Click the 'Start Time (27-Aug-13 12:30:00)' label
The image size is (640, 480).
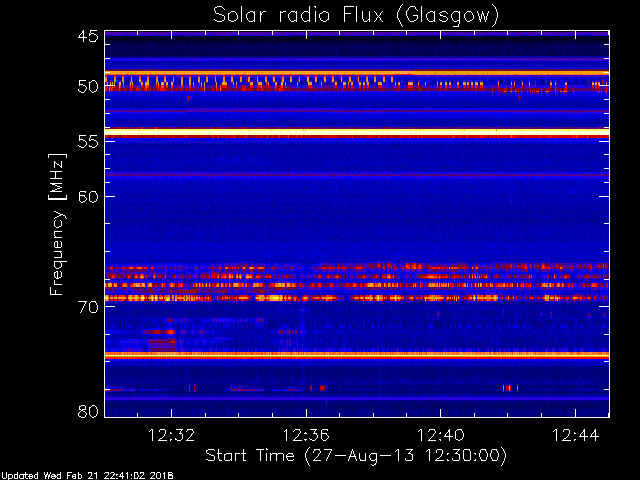point(356,456)
